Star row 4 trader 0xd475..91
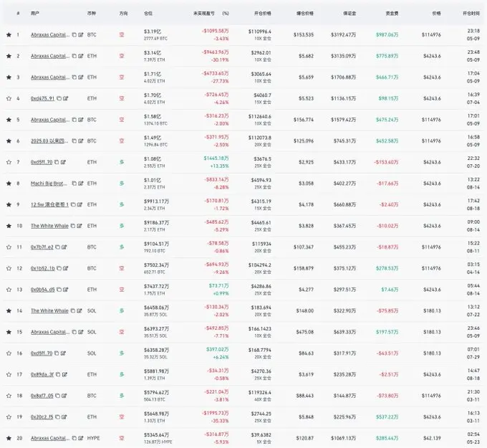 click(x=9, y=98)
